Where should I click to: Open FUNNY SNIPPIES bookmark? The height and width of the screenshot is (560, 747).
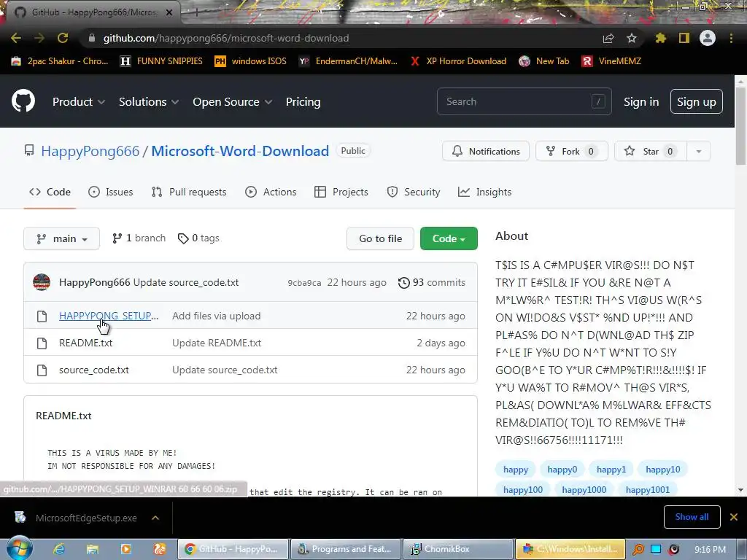pos(161,61)
